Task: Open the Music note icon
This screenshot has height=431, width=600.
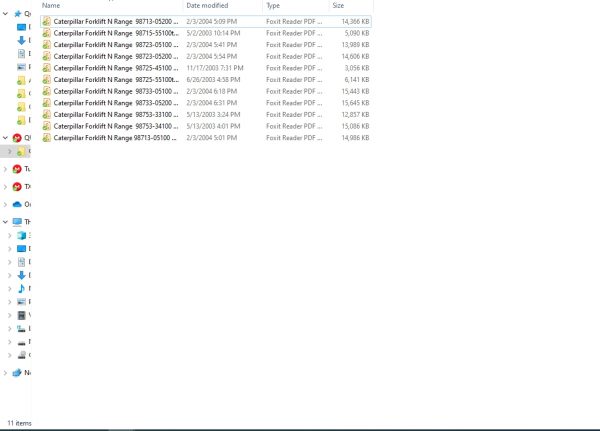Action: [x=21, y=289]
